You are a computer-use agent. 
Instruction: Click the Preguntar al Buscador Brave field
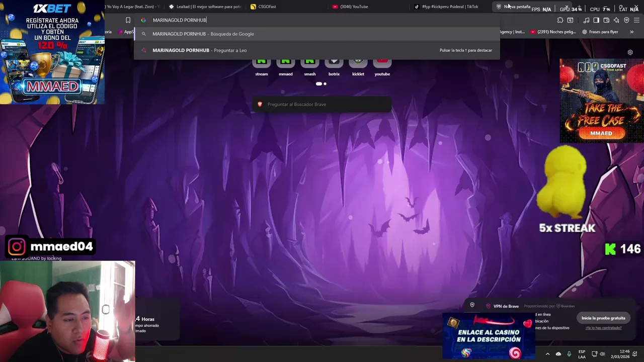tap(322, 104)
